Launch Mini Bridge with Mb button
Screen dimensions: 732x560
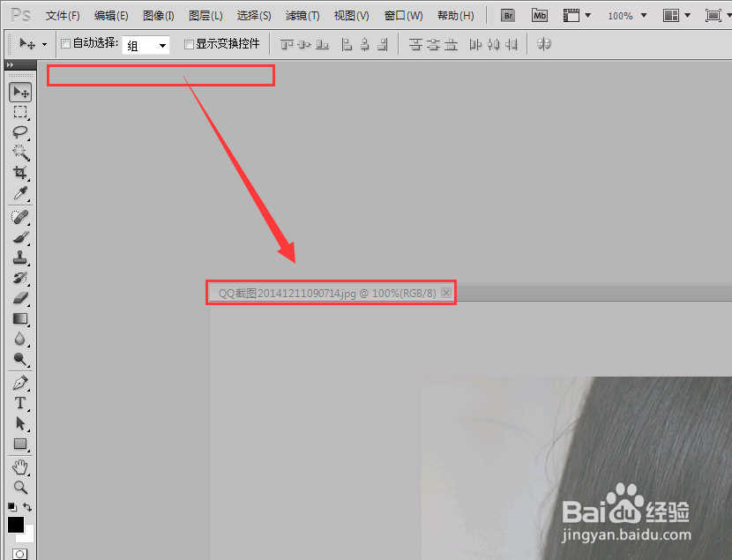(x=540, y=16)
